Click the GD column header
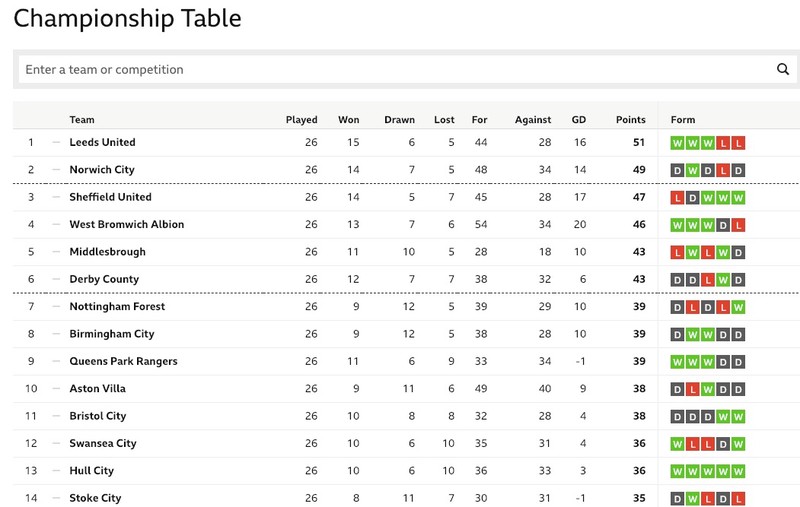 [x=579, y=119]
